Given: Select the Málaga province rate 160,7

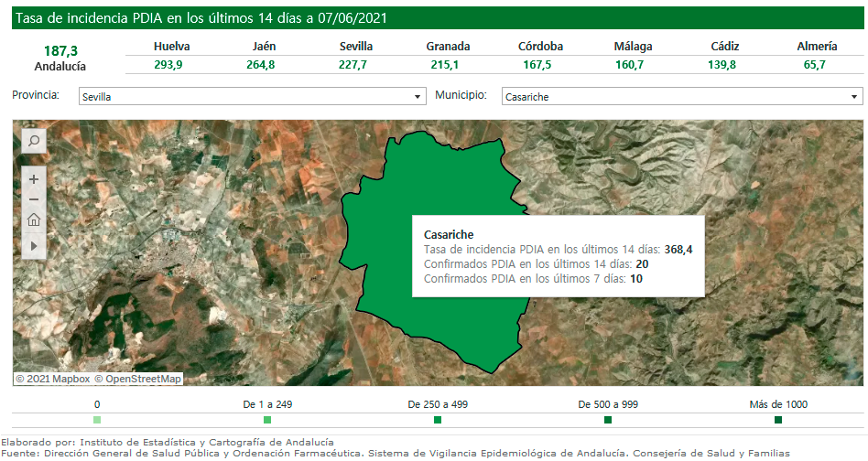Looking at the screenshot, I should (633, 65).
